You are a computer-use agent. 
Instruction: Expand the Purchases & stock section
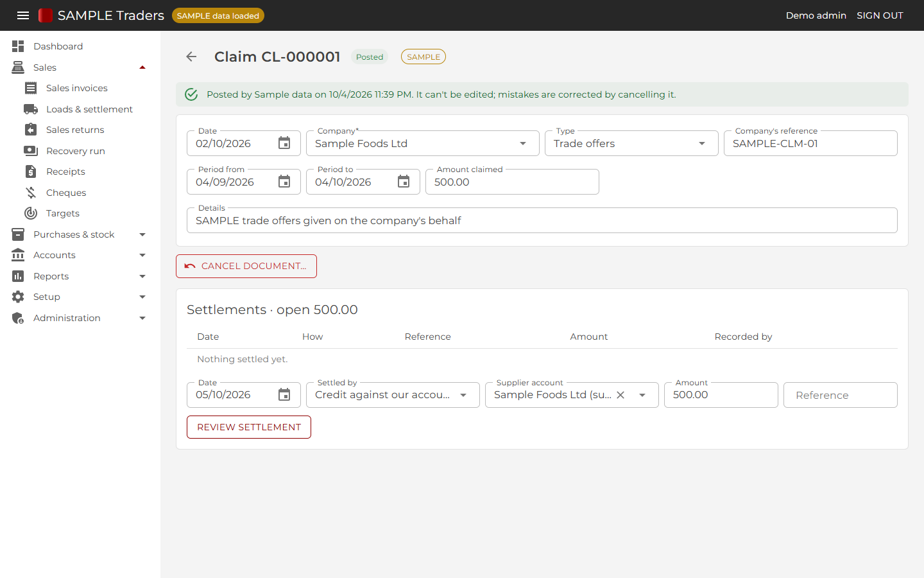[142, 234]
